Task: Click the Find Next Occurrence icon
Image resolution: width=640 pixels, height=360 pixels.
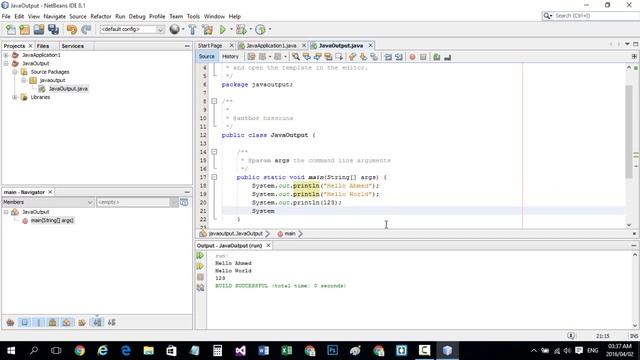Action: 317,57
